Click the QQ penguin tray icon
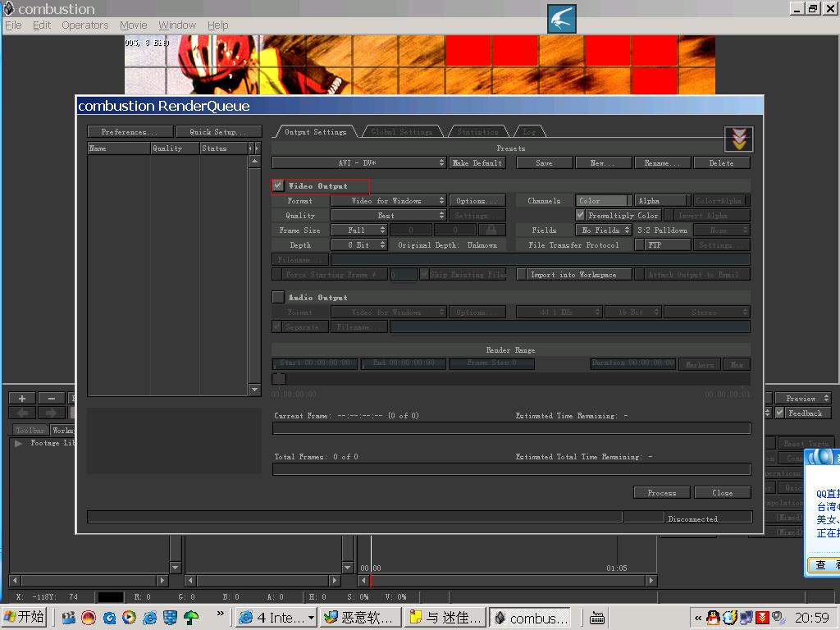This screenshot has width=840, height=630. [713, 618]
